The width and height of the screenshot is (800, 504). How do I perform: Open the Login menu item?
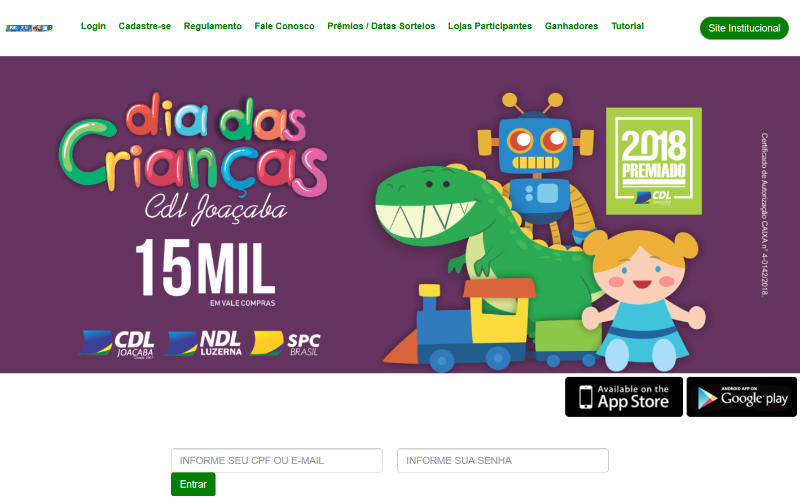pos(93,26)
